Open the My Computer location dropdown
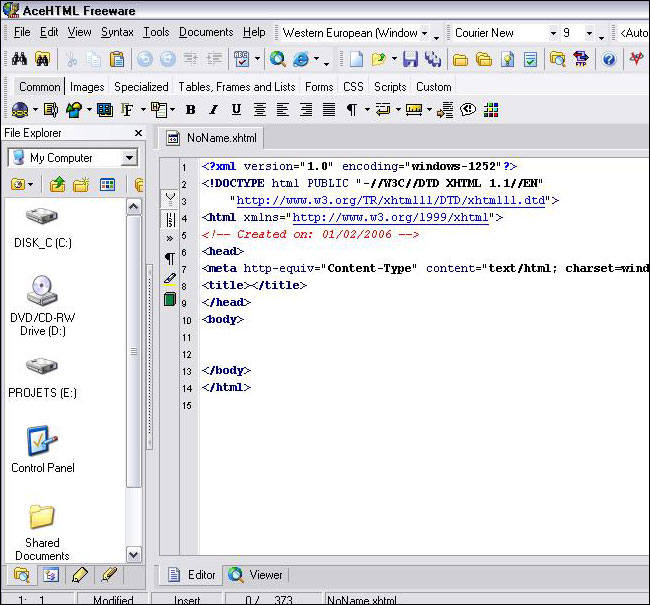 pos(129,158)
